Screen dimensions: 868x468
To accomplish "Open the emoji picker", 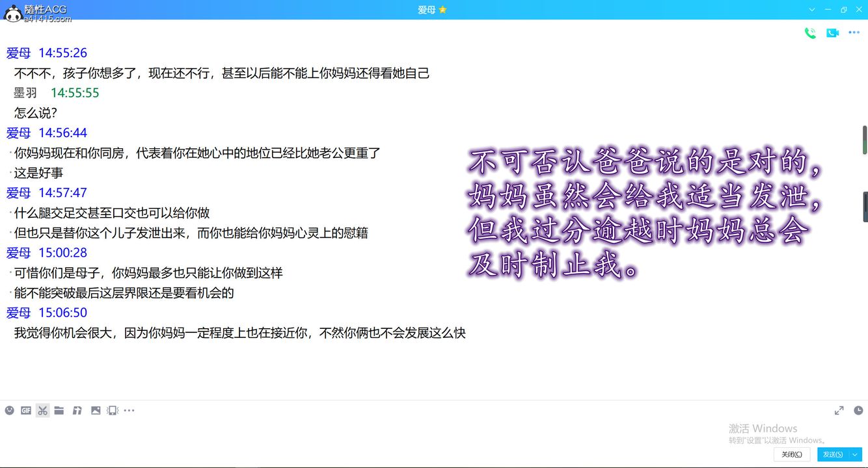I will tap(8, 410).
